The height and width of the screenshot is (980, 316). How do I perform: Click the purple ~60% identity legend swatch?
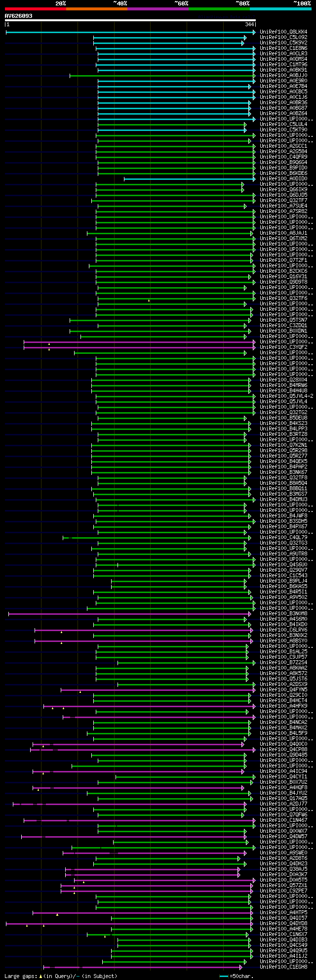pyautogui.click(x=158, y=9)
